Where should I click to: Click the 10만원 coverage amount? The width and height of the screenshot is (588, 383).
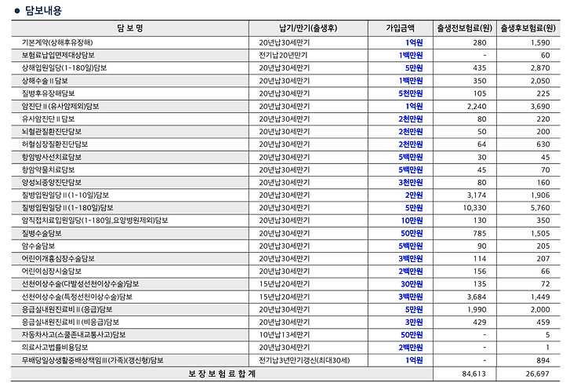click(x=412, y=221)
